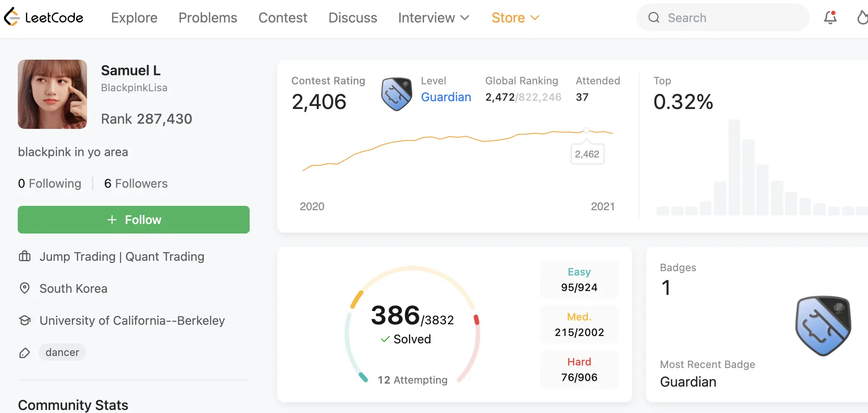Click the username BlackpinkLisa

tap(134, 88)
